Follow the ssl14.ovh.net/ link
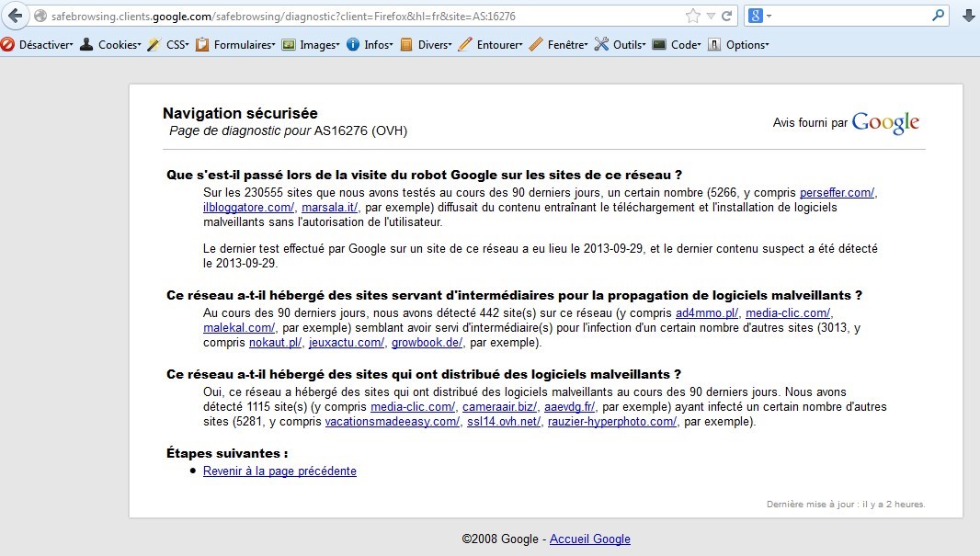The width and height of the screenshot is (980, 556). pyautogui.click(x=503, y=422)
